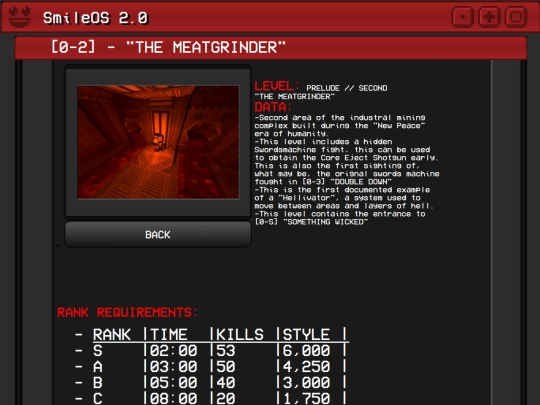Click the 1,750 style value
Screen dimensions: 540x405
tap(306, 398)
